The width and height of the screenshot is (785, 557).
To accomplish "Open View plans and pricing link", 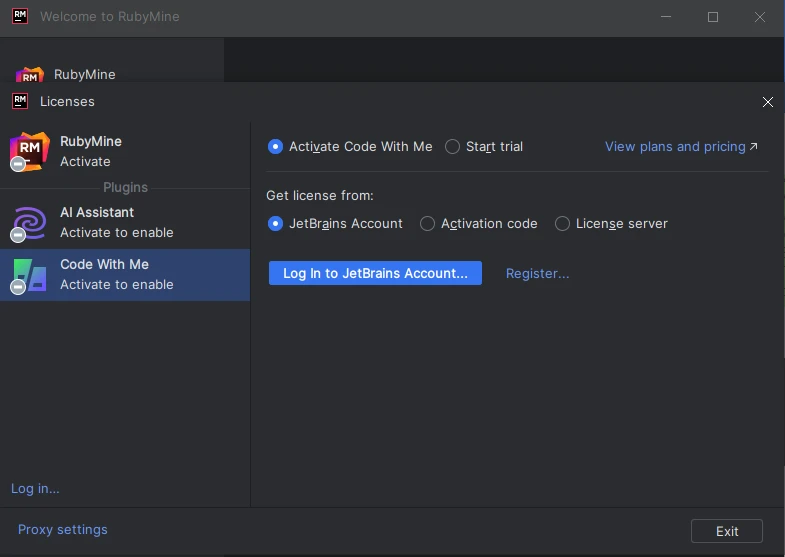I will [675, 147].
